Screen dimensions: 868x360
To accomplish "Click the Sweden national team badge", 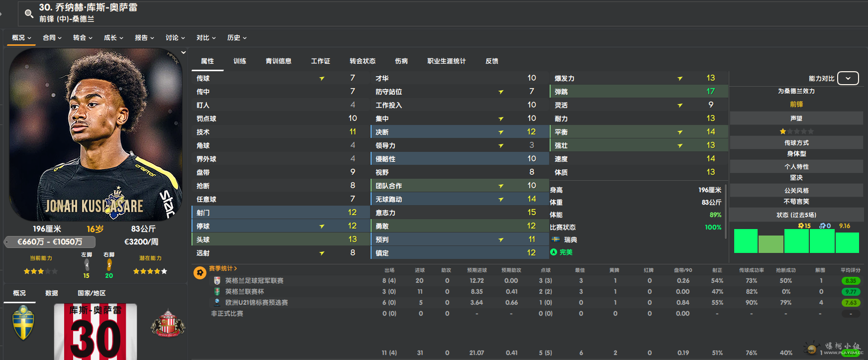I will [x=23, y=323].
